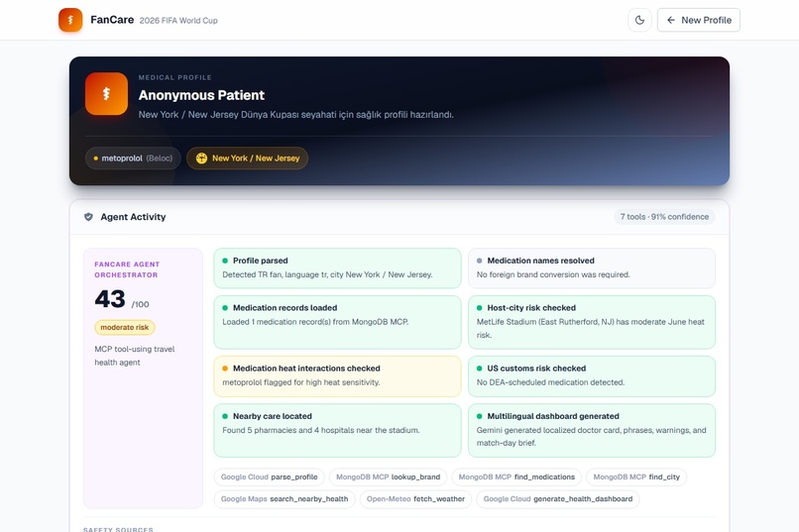Click the Turkish health profile summary sentence
Screen dimensions: 799x532
(x=296, y=115)
